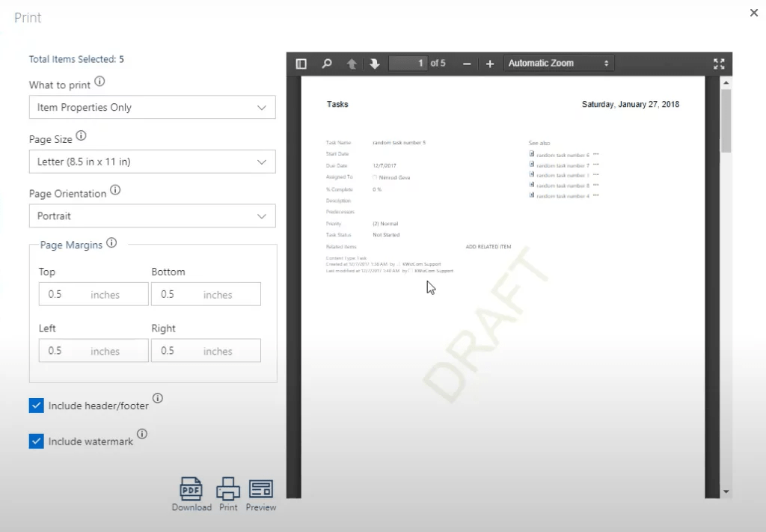
Task: Click the scrollbar up arrow
Action: (726, 83)
